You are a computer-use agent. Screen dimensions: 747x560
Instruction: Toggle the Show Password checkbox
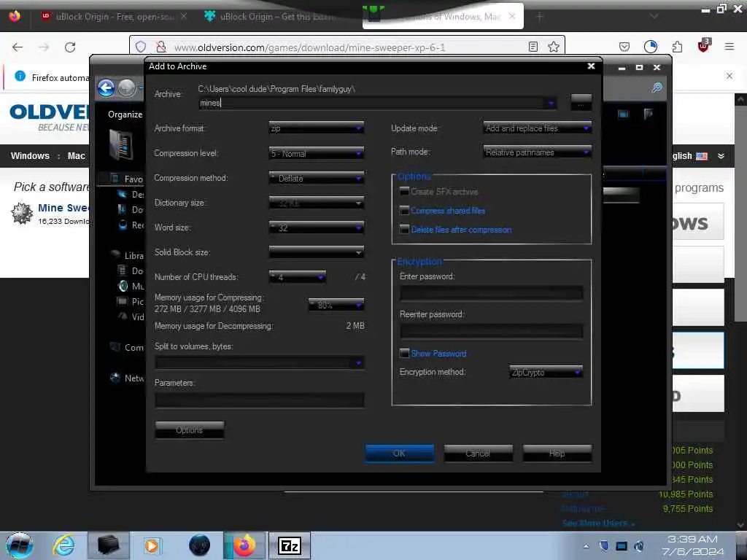click(404, 354)
